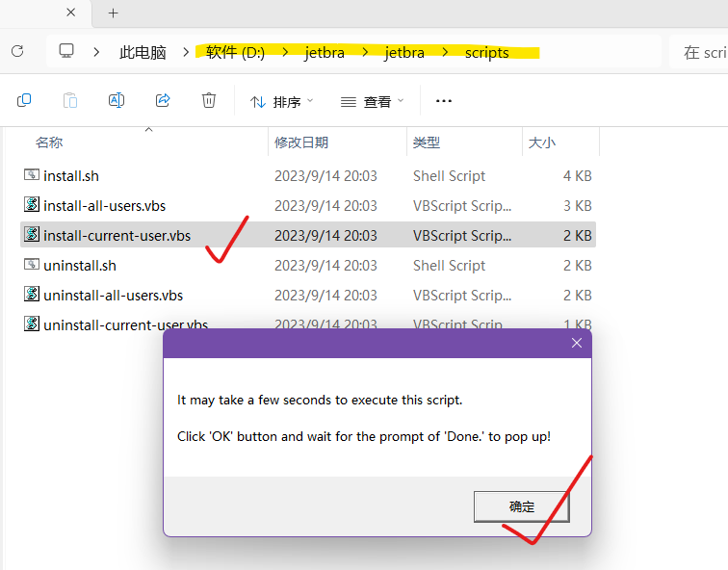Click date cell of install-all-users.vbs row
Viewport: 728px width, 570px height.
[x=325, y=206]
